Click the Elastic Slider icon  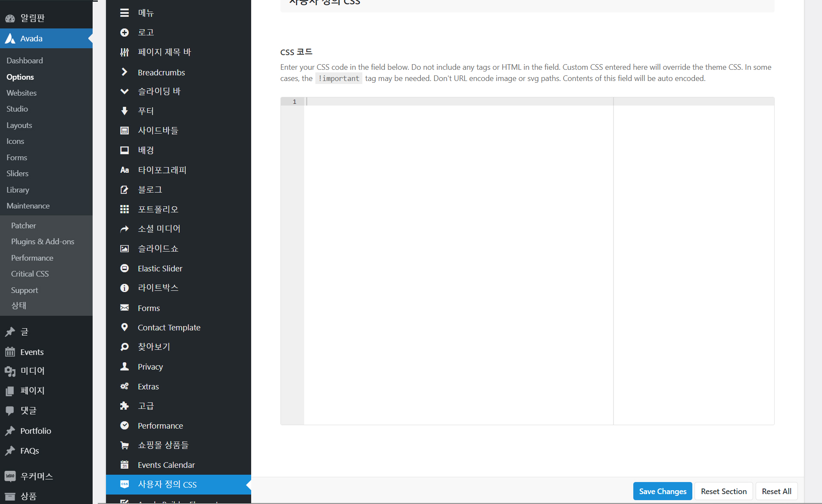pyautogui.click(x=125, y=268)
